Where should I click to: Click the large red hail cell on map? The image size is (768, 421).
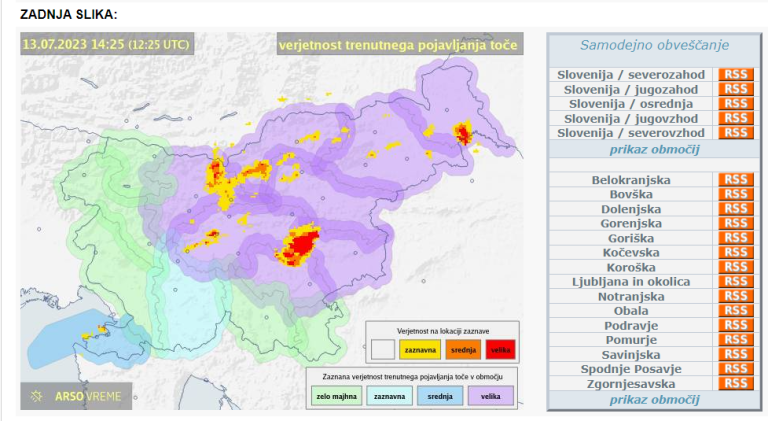[x=301, y=243]
